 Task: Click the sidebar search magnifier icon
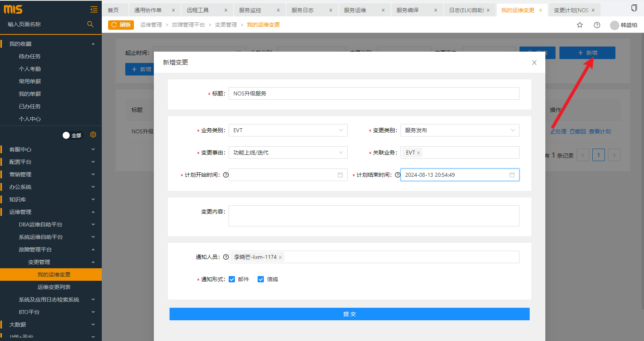90,24
